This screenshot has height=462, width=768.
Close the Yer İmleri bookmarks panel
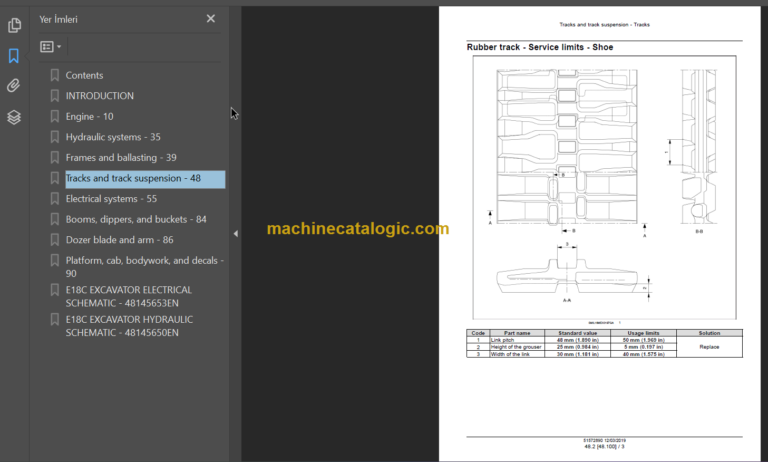(211, 19)
